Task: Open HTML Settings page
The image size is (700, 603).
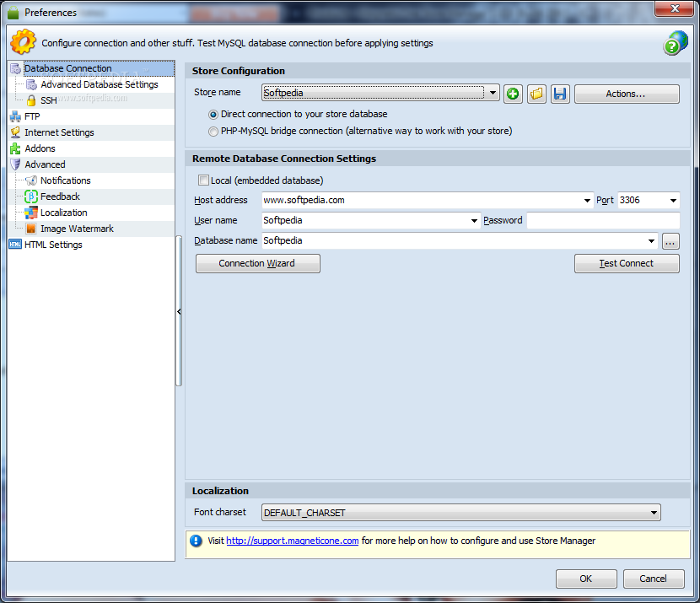Action: pos(54,245)
